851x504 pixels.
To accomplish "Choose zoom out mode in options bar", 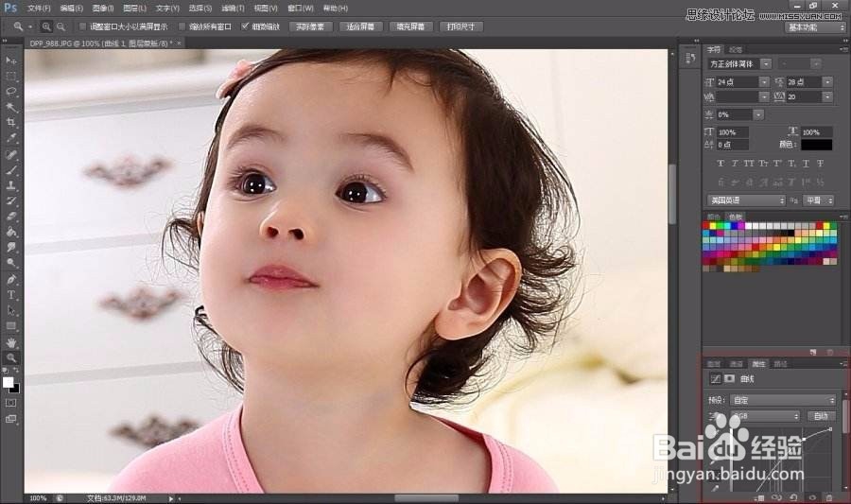I will (61, 26).
